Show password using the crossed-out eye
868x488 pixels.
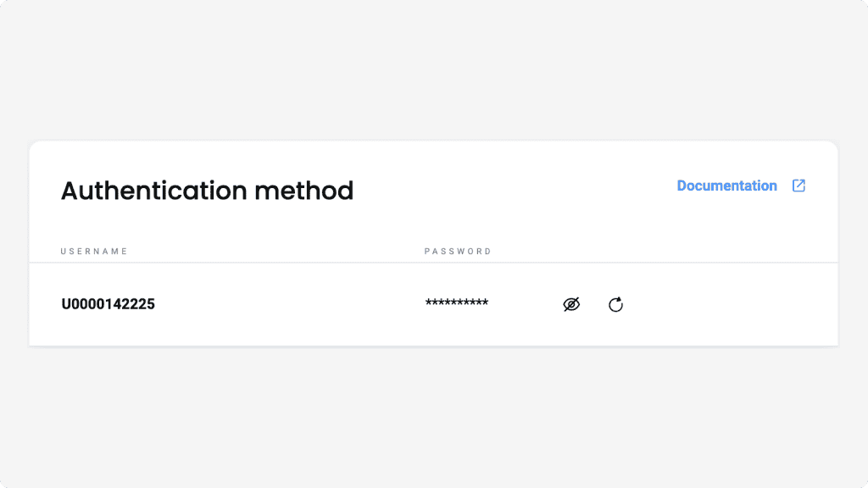[x=572, y=304]
